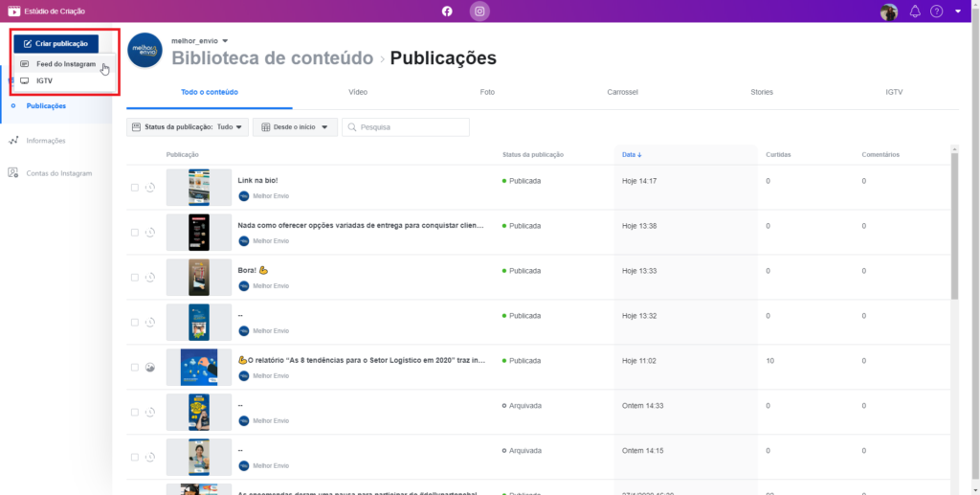Screen dimensions: 980x495
Task: Open the help question mark icon
Action: coord(936,11)
